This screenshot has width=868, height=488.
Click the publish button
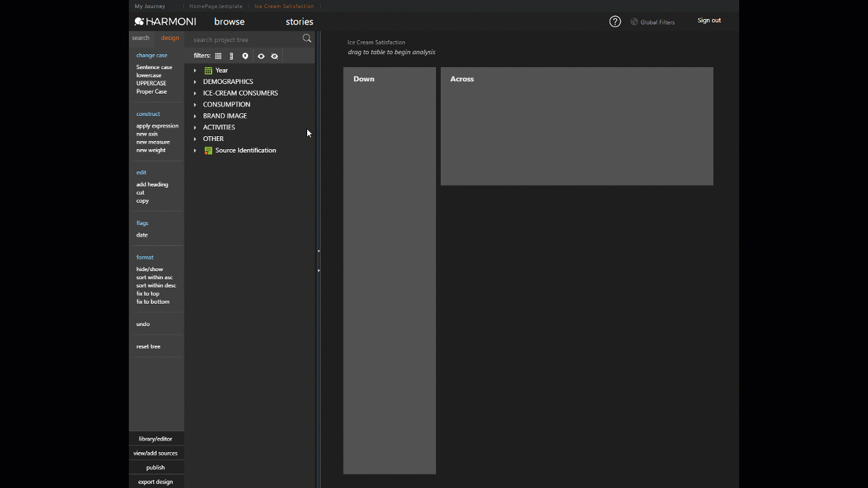tap(156, 468)
